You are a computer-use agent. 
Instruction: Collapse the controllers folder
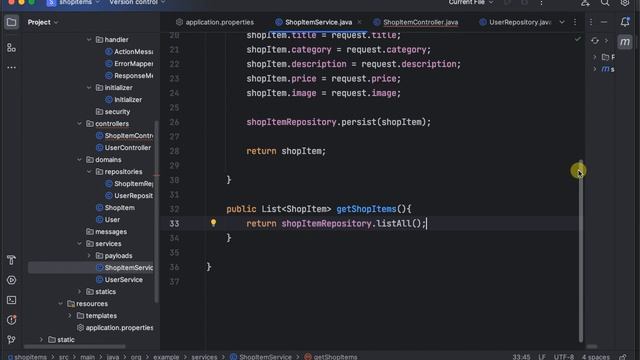tap(80, 124)
